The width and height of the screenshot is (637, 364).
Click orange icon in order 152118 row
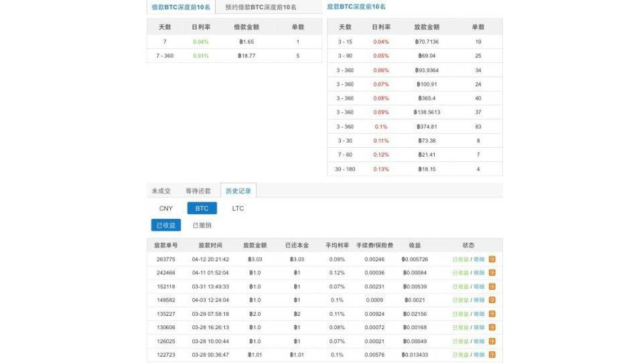coord(492,286)
